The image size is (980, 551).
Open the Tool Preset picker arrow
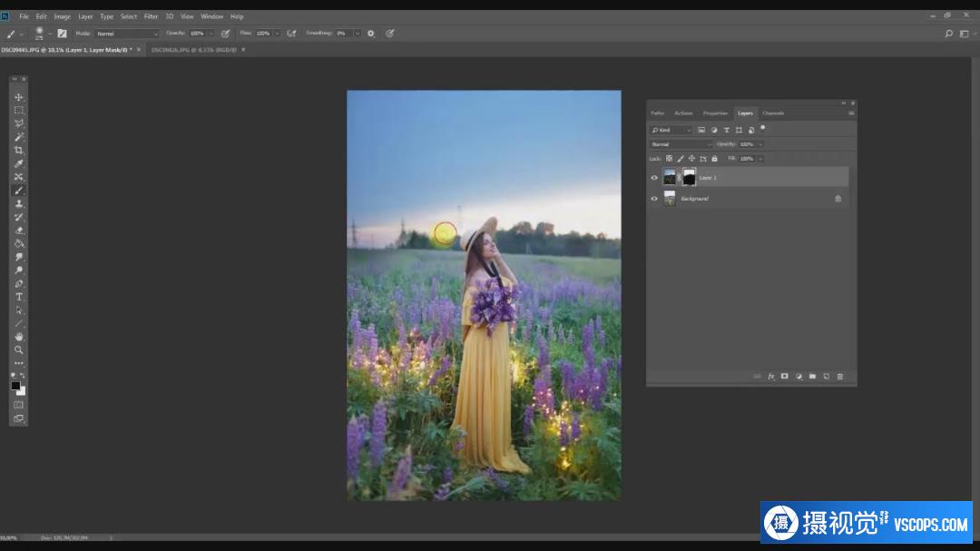(21, 34)
